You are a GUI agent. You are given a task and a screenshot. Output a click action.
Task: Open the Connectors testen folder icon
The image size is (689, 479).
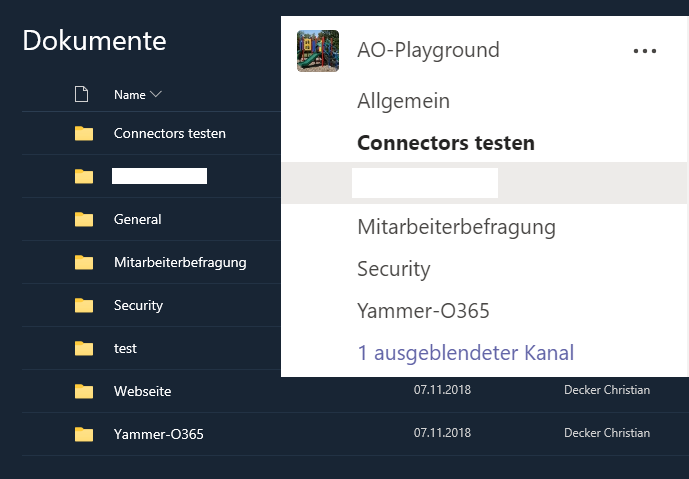84,133
